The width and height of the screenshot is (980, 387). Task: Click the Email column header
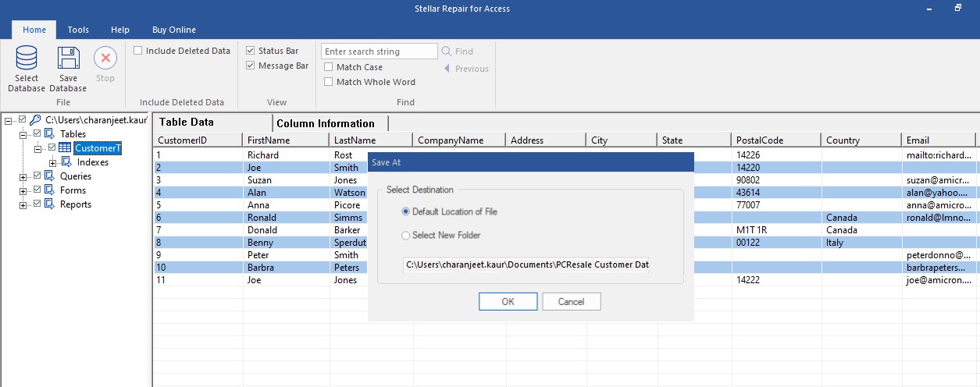tap(939, 140)
